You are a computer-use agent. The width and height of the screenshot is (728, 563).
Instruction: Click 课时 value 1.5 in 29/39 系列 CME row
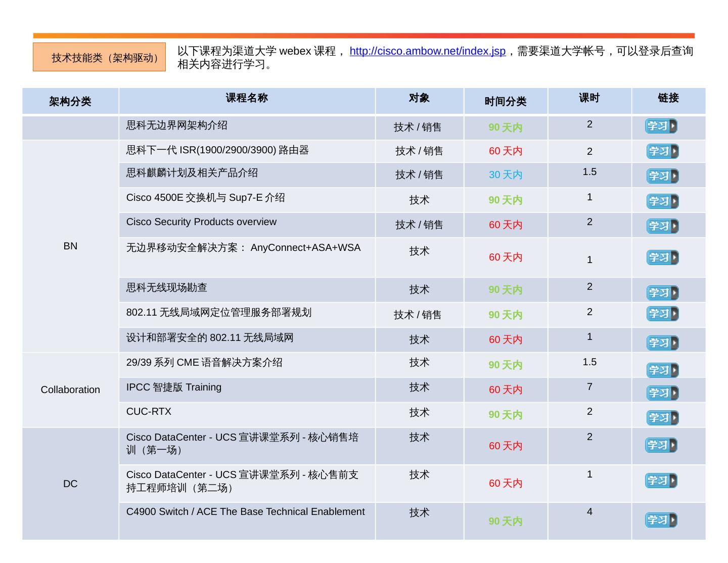[x=589, y=362]
